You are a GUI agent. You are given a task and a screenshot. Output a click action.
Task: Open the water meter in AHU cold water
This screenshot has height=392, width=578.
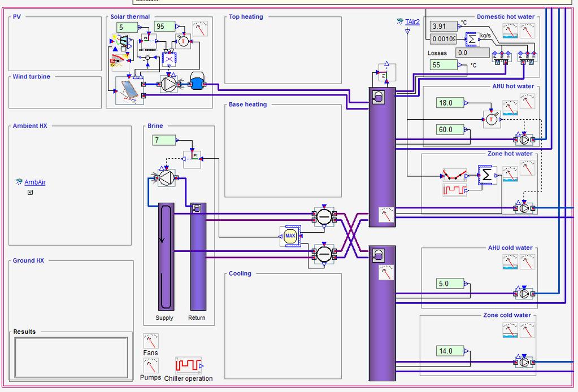tap(510, 262)
